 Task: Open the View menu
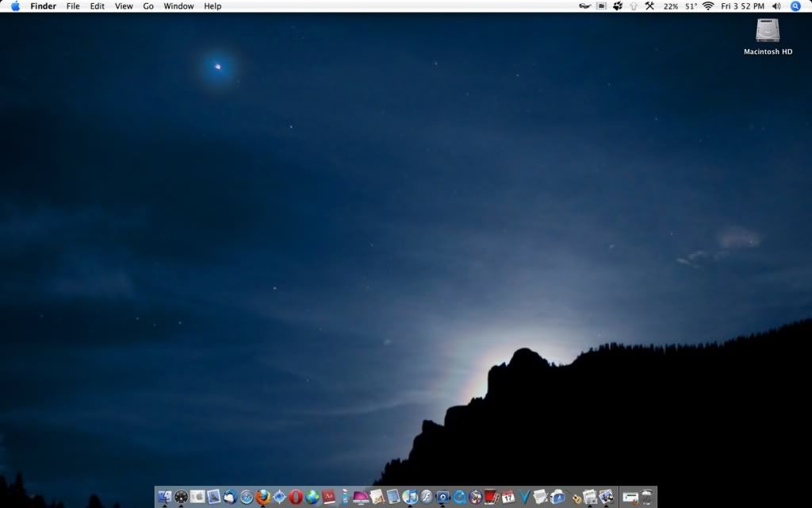pyautogui.click(x=124, y=6)
